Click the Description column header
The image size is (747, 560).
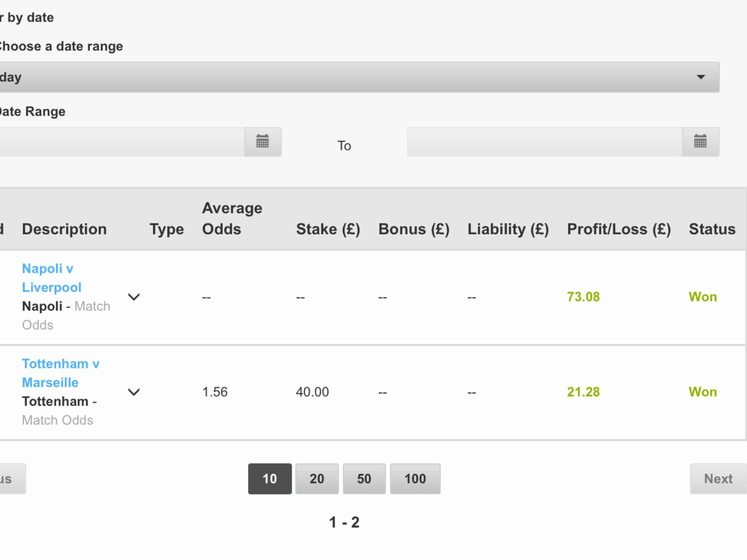(64, 229)
